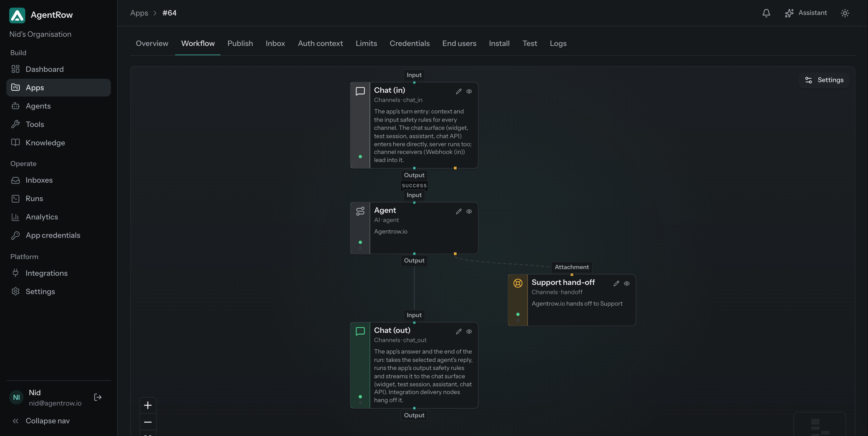Open App credentials in sidebar
Screen dimensions: 868x436
pyautogui.click(x=58, y=235)
